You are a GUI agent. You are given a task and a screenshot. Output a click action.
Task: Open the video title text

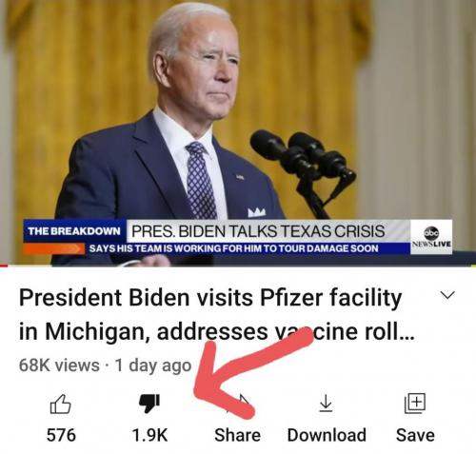[216, 314]
